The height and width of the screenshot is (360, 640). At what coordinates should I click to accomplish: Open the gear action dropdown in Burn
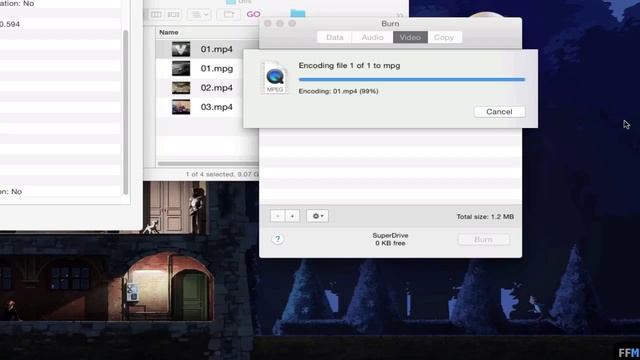[x=318, y=216]
